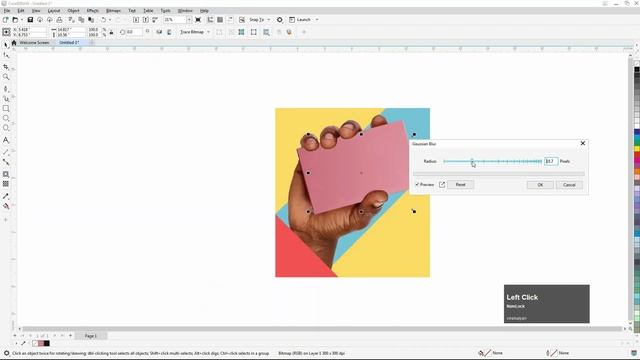Select the Crop tool
The width and height of the screenshot is (640, 360).
(6, 67)
